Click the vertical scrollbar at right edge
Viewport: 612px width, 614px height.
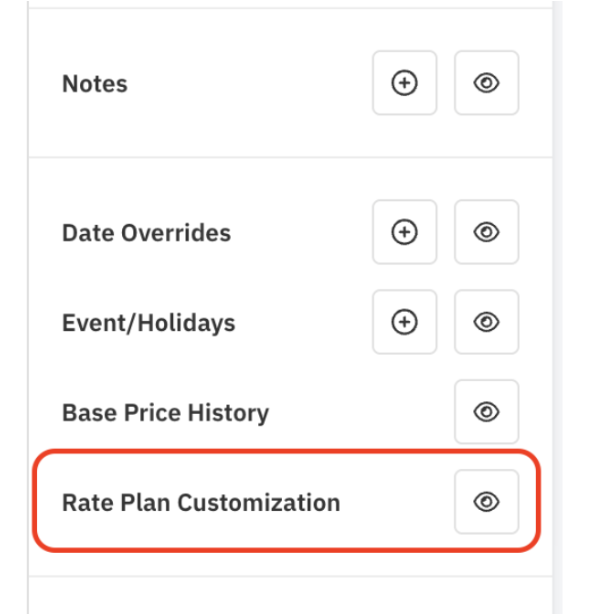pos(557,300)
